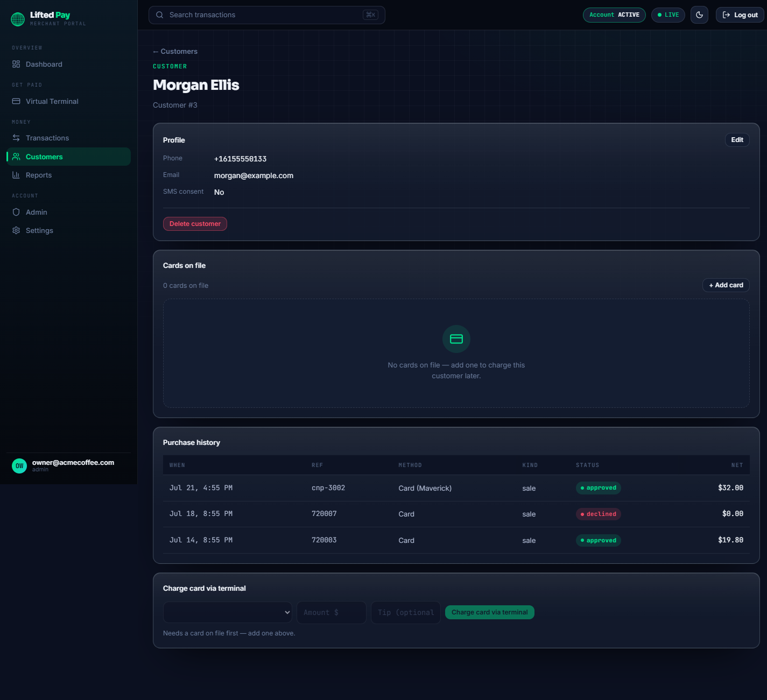Click the SMS consent value No
This screenshot has width=767, height=700.
[219, 193]
